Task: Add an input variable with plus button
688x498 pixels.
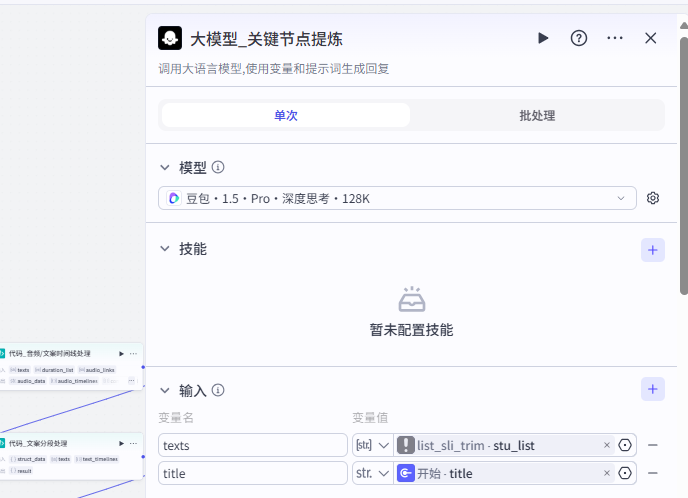Action: point(653,389)
